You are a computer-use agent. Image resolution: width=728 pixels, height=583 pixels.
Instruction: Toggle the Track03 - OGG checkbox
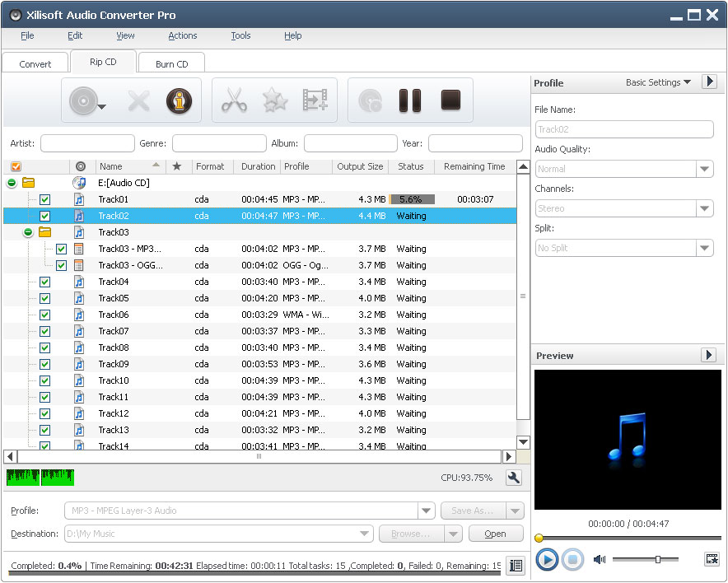pos(61,265)
